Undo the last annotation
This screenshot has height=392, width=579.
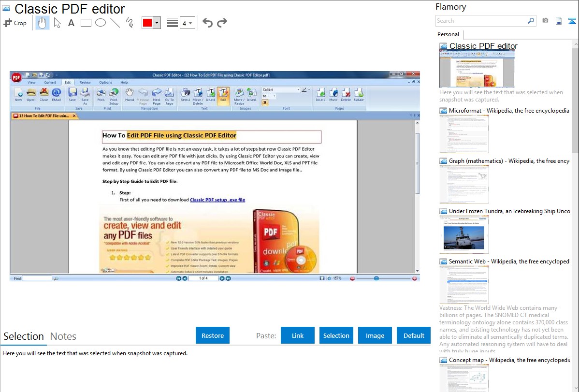(207, 23)
